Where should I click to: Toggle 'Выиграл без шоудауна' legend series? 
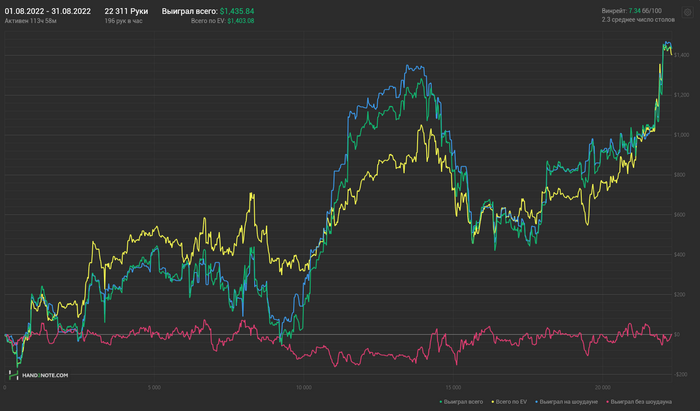[x=639, y=402]
